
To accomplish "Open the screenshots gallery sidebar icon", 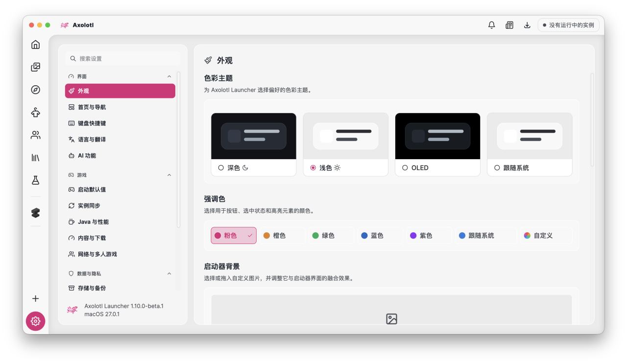I will (x=35, y=67).
